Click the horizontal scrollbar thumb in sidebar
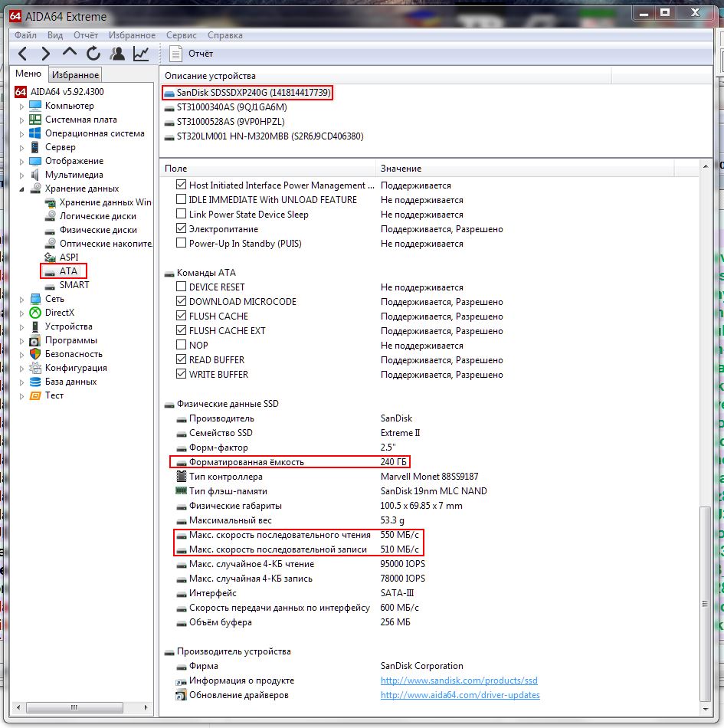Viewport: 724px width, 728px height. (x=74, y=707)
